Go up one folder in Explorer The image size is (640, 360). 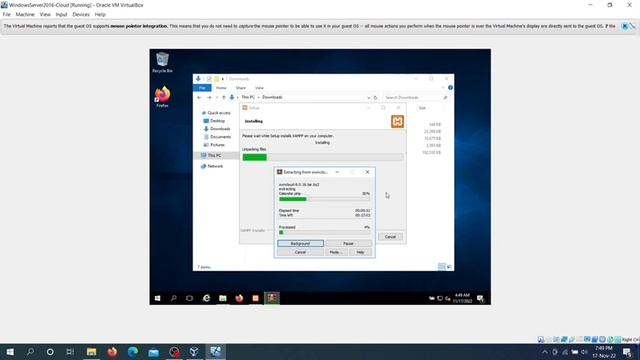point(223,98)
